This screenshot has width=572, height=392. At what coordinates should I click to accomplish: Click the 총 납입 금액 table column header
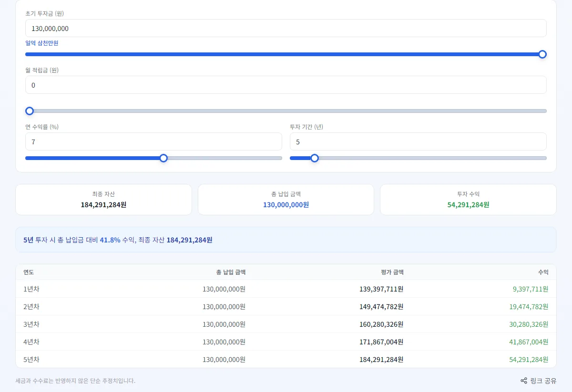tap(231, 272)
